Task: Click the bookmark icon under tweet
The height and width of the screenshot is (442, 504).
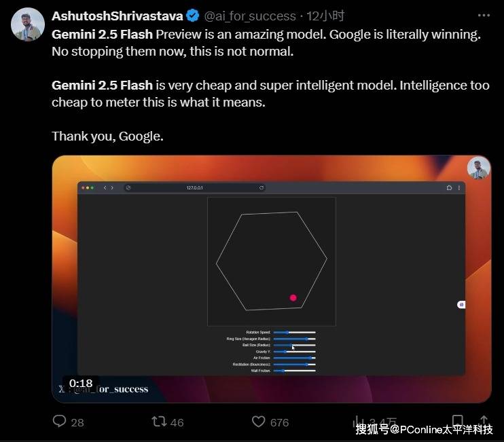Action: point(458,421)
